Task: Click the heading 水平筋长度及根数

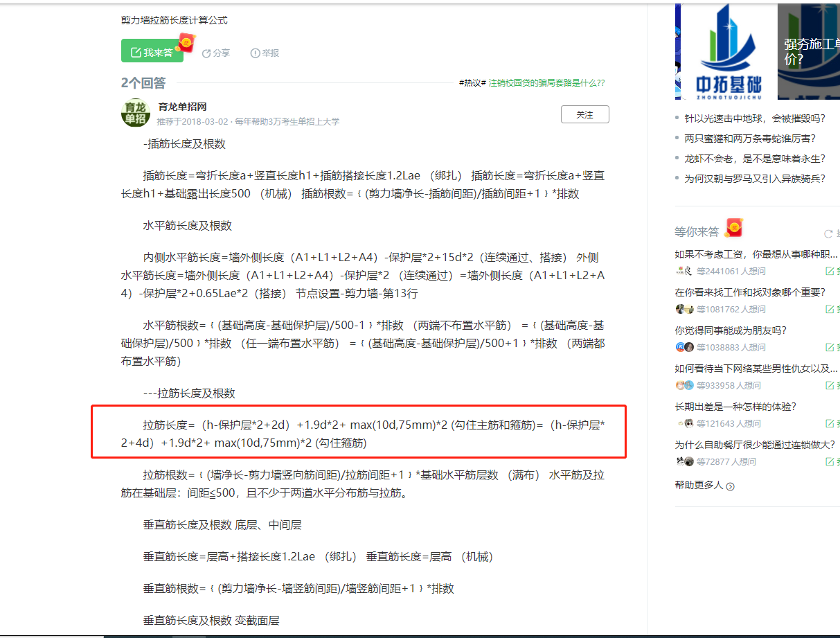Action: 188,226
